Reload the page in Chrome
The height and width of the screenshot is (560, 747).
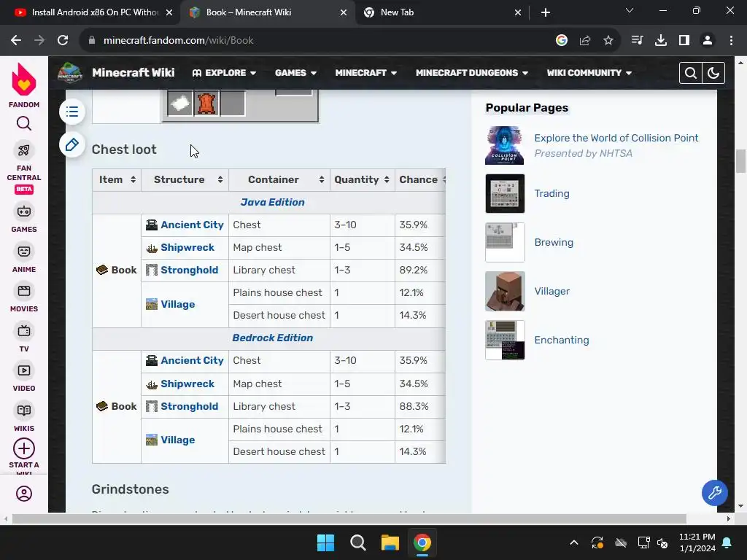(x=63, y=40)
